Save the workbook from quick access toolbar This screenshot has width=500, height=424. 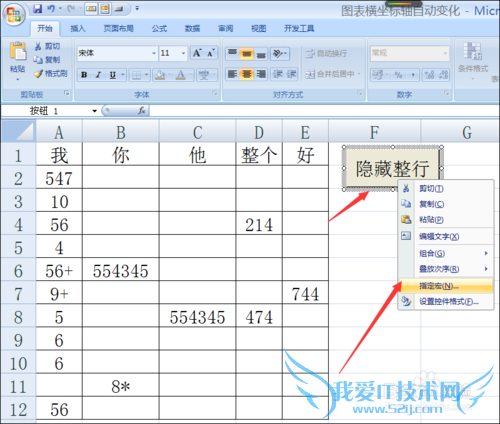38,9
